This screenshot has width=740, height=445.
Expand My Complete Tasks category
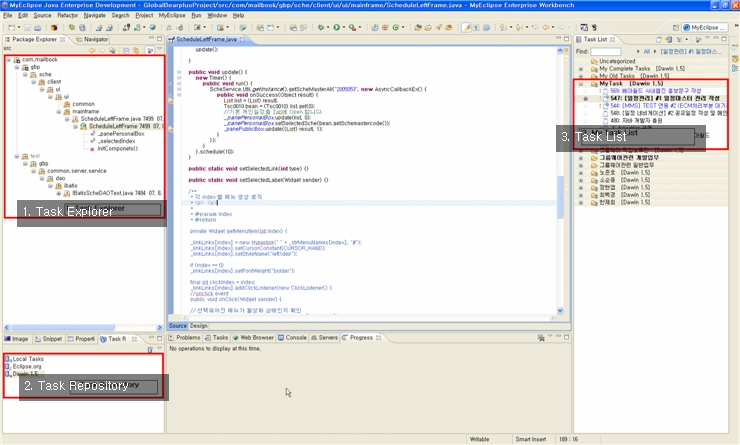click(x=580, y=69)
